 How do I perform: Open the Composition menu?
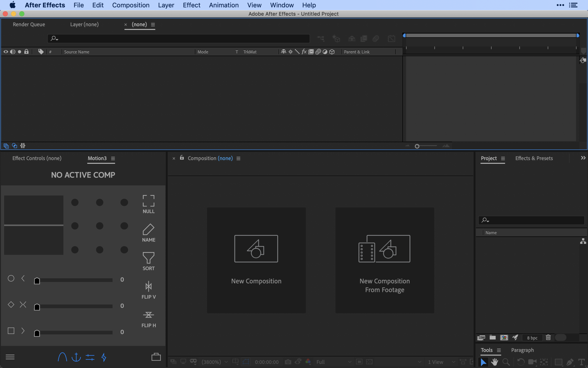[131, 5]
